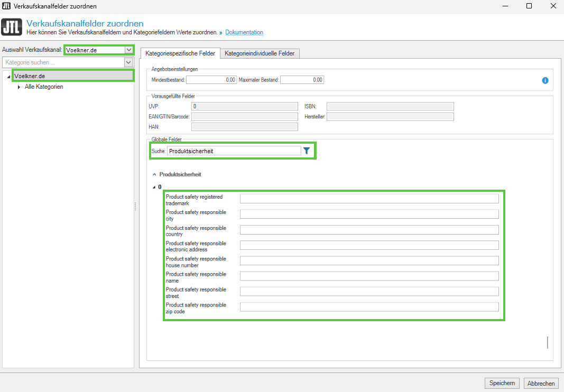Select the Kategoriespezifische Felder tab
Screen dimensions: 564x392
[x=181, y=53]
